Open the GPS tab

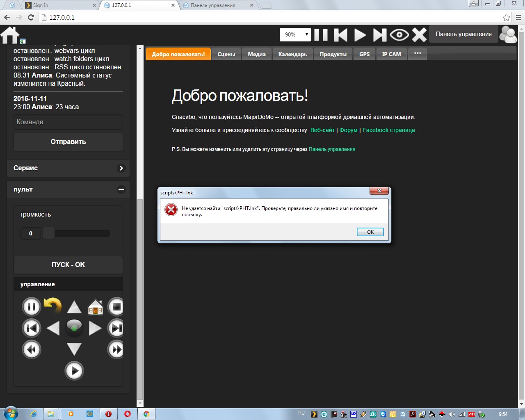pyautogui.click(x=364, y=54)
